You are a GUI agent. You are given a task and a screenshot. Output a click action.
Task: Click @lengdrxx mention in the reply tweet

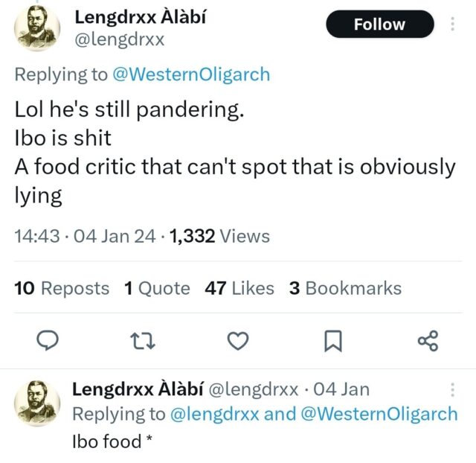tap(216, 414)
